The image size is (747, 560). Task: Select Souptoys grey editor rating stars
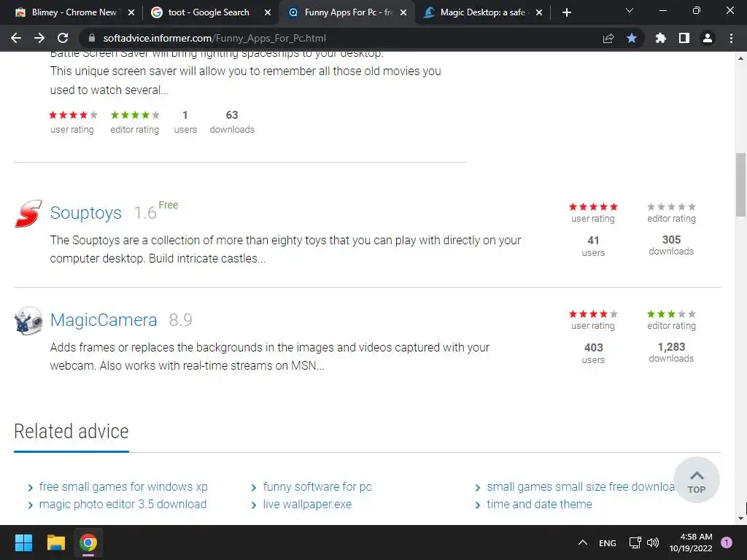click(x=671, y=206)
